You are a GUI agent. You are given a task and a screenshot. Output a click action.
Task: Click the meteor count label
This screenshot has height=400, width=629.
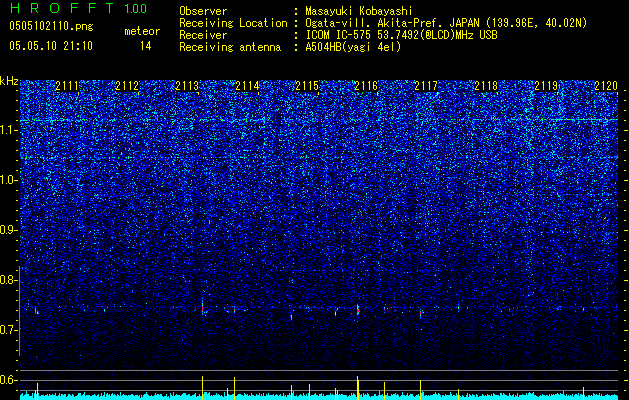pos(142,31)
